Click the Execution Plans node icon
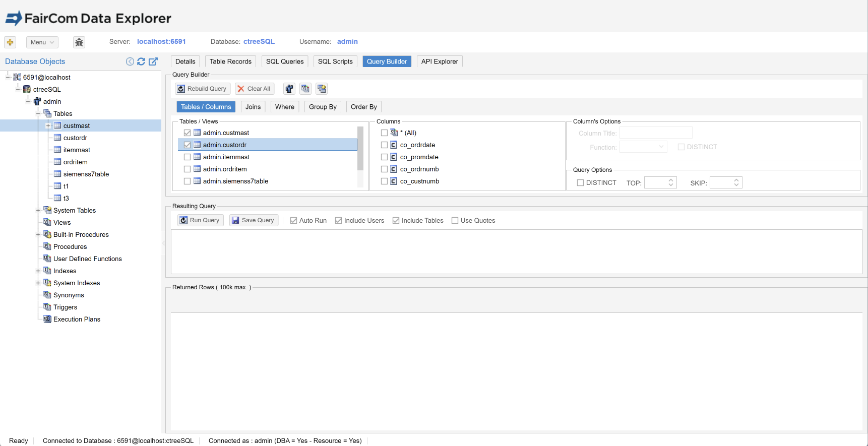This screenshot has height=446, width=868. [47, 319]
